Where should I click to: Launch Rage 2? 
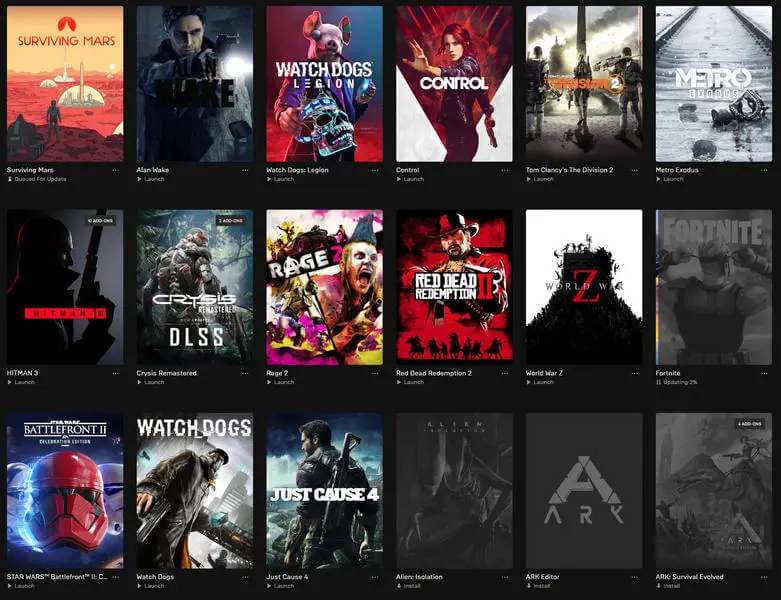280,382
